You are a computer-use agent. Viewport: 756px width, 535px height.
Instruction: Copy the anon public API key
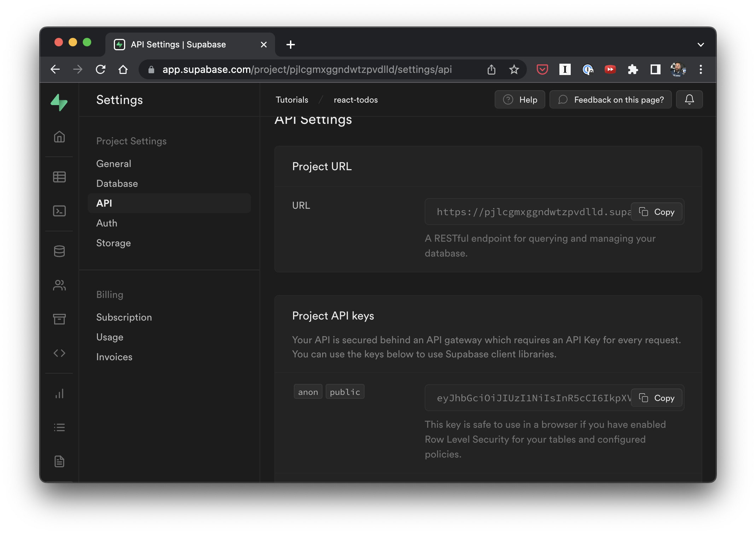pos(657,398)
